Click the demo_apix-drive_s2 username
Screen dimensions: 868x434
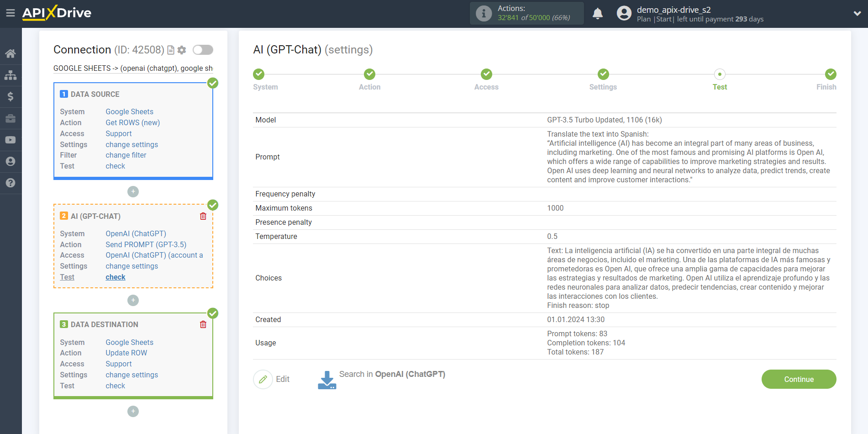click(x=673, y=10)
